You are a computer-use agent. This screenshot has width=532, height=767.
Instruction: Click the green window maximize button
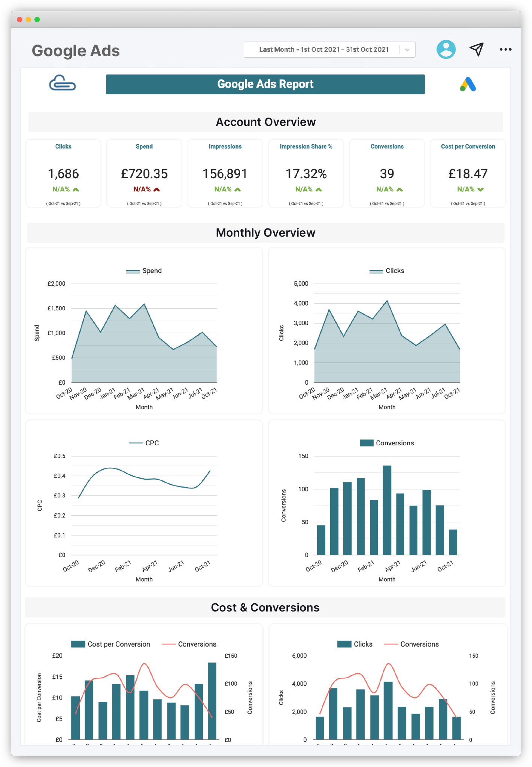(x=37, y=19)
